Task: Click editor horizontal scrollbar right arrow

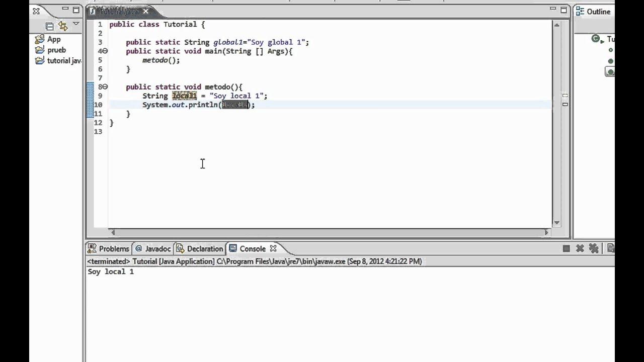Action: (x=546, y=232)
